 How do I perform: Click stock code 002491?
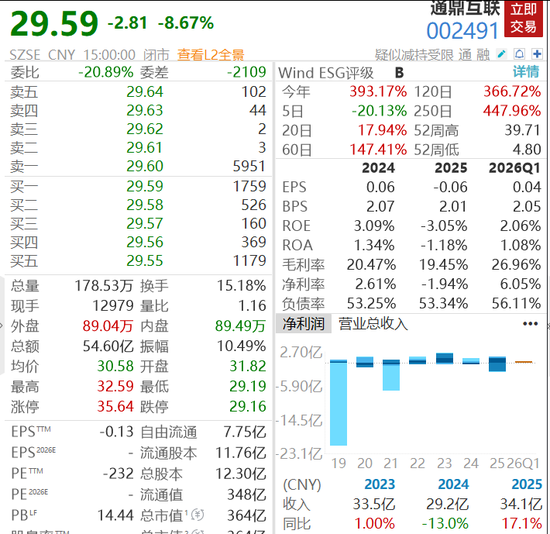[x=462, y=31]
